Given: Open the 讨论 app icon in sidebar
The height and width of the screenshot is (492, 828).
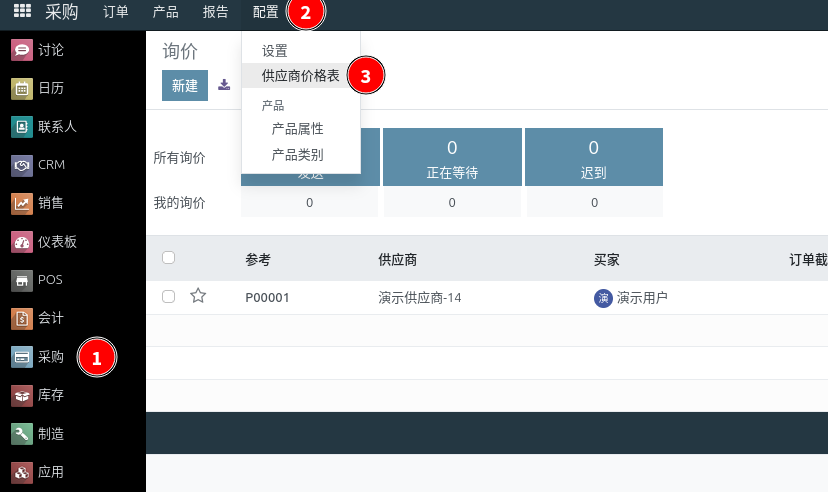Looking at the screenshot, I should point(22,50).
